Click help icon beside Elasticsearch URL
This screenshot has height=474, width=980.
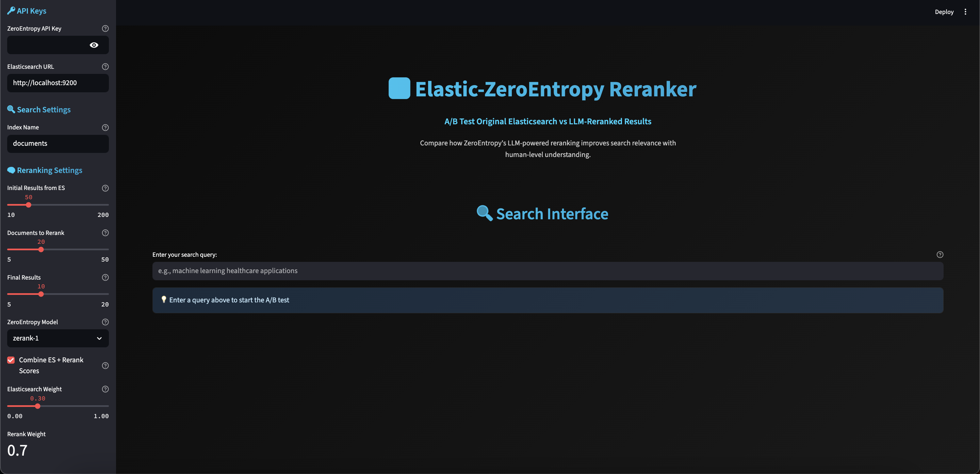(105, 67)
